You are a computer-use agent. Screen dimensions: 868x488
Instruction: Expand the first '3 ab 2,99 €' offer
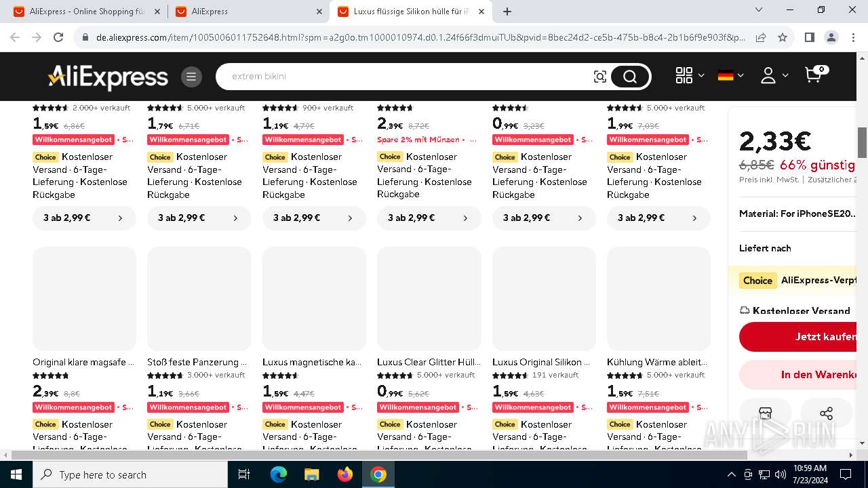(84, 218)
